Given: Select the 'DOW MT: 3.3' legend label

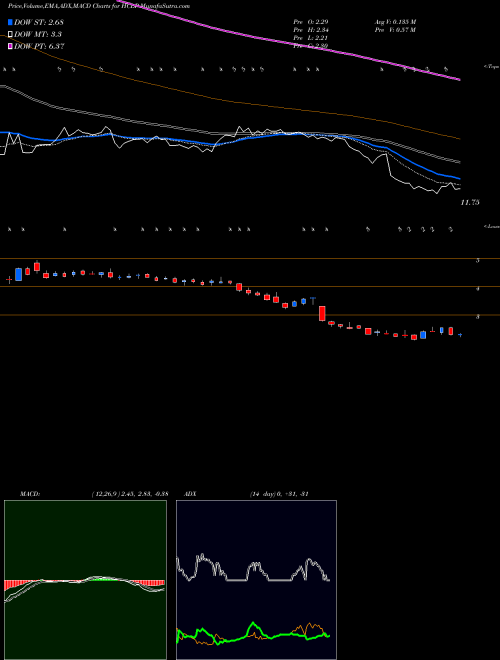Looking at the screenshot, I should click(x=36, y=34).
